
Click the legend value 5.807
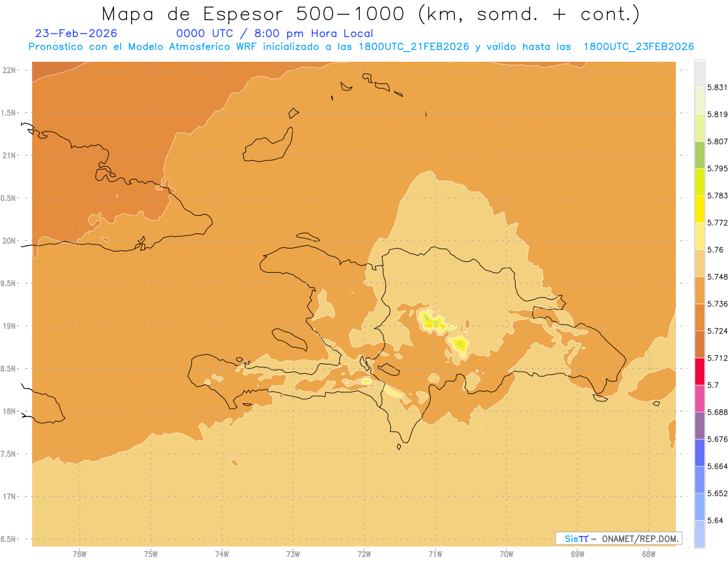point(717,141)
